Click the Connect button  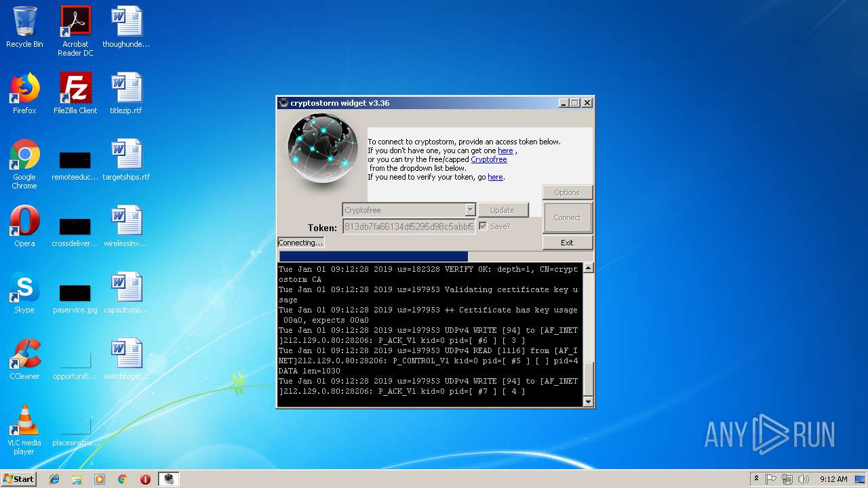567,218
